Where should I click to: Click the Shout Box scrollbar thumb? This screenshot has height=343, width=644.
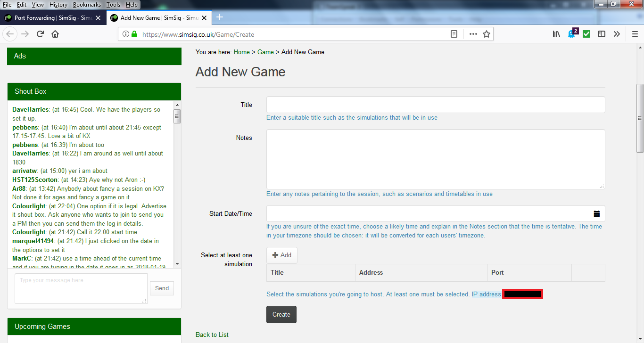(x=177, y=116)
